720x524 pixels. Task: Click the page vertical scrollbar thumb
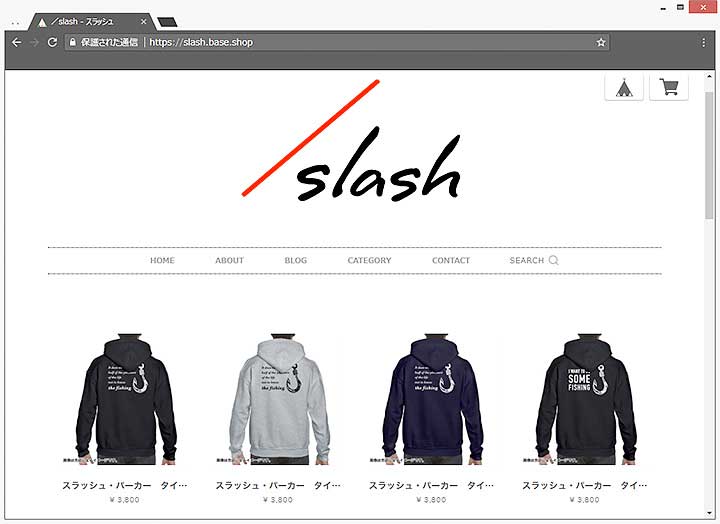coord(709,155)
